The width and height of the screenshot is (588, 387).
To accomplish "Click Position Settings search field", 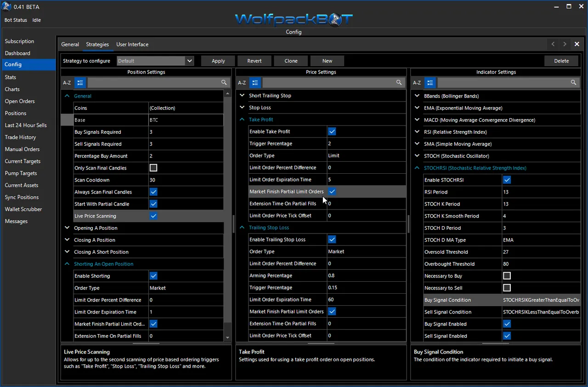I will pos(154,83).
